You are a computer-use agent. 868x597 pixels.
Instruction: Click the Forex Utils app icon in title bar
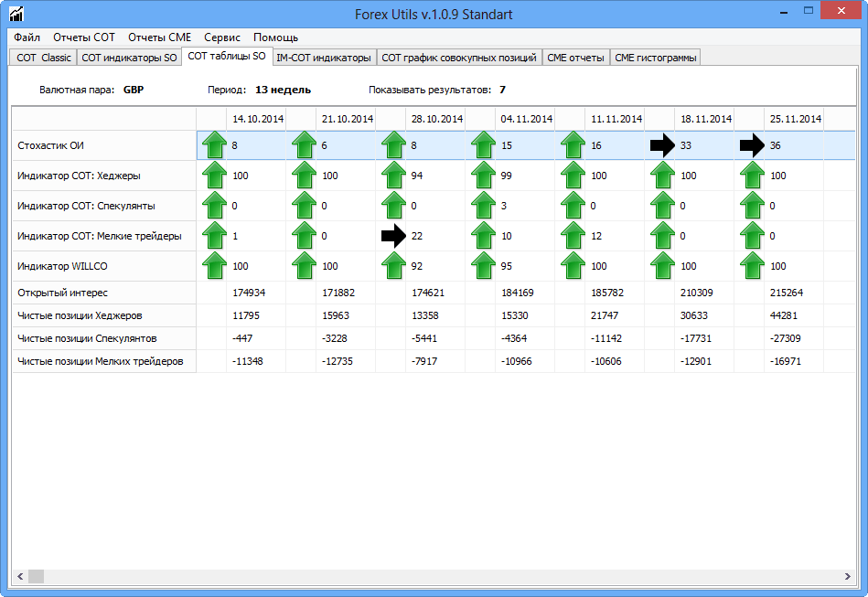(16, 15)
